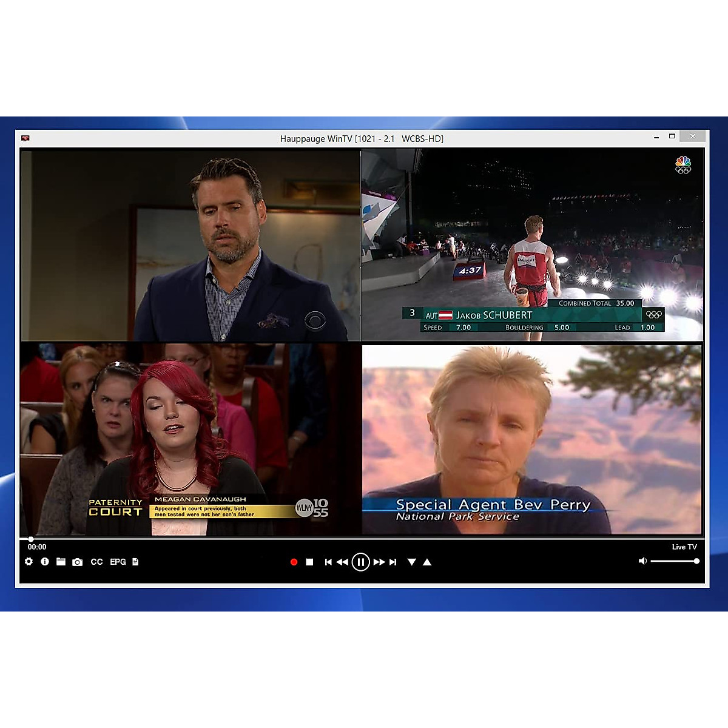The width and height of the screenshot is (728, 728).
Task: Toggle closed captions with CC
Action: 96,562
